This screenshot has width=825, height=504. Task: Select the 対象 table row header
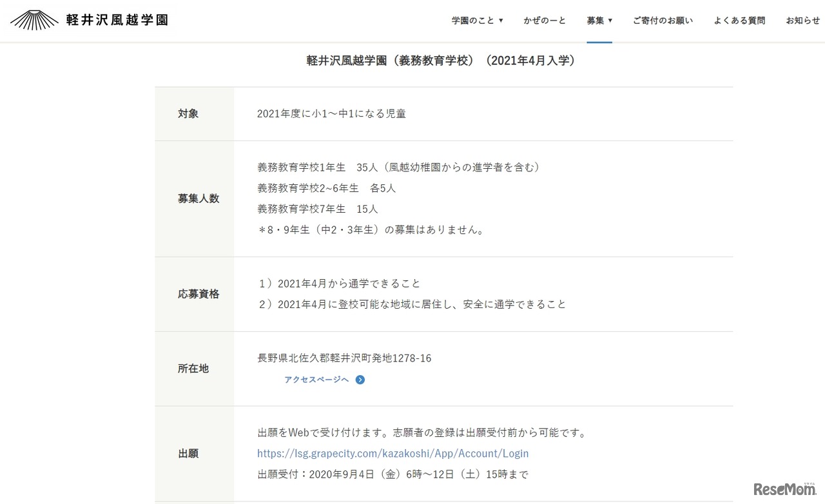coord(188,113)
